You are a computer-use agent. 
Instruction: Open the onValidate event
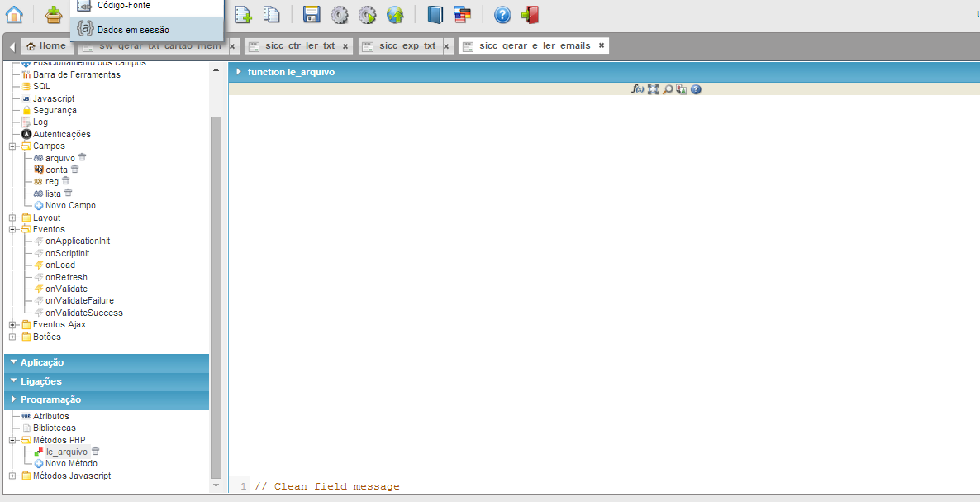pyautogui.click(x=66, y=289)
